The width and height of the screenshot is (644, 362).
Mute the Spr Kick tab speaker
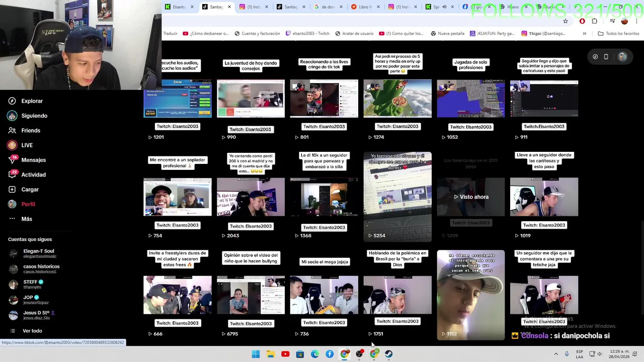coord(444,7)
